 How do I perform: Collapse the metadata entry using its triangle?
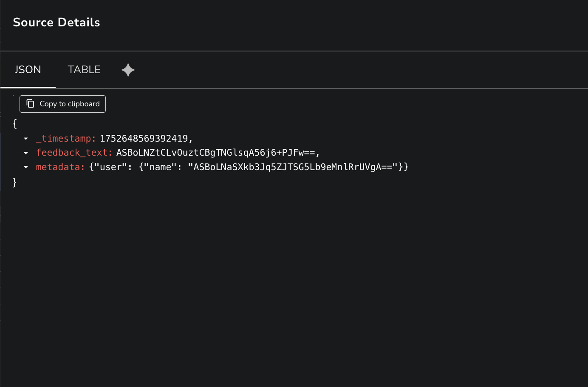25,167
